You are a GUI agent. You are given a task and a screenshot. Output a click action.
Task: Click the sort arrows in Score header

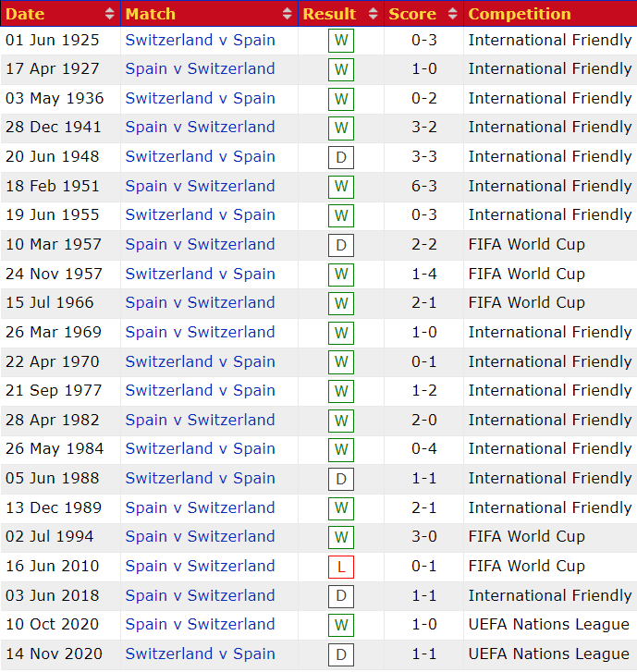(451, 14)
